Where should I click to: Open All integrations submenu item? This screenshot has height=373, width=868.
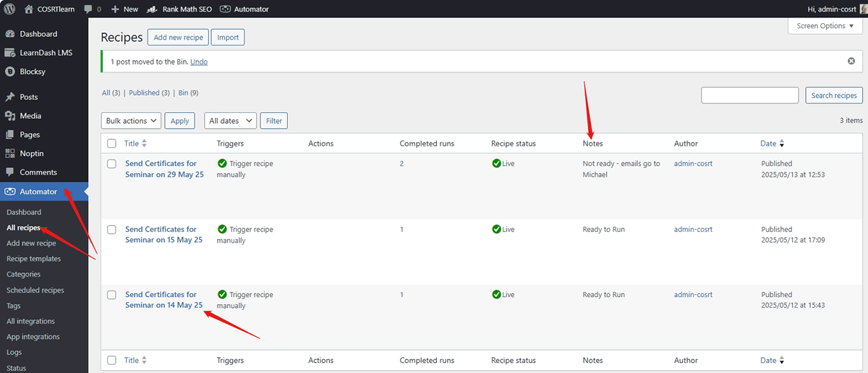[30, 322]
